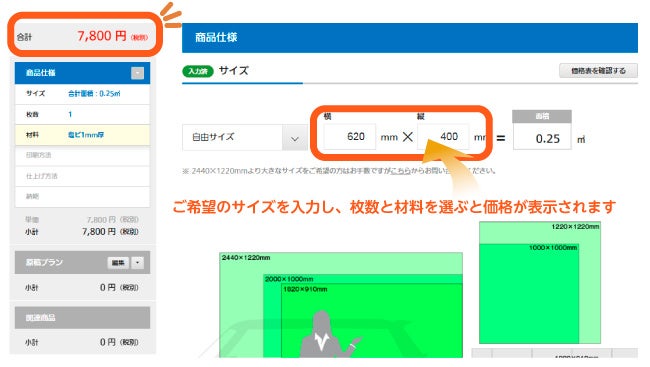The height and width of the screenshot is (367, 650).
Task: Click the width field showing 620
Action: (x=349, y=136)
